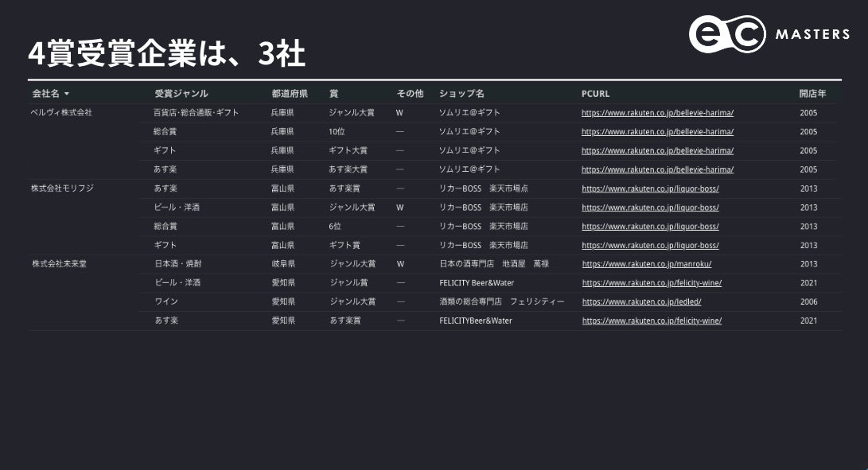868x470 pixels.
Task: Click the W mark in 日本酒・焼酎 row
Action: (400, 264)
